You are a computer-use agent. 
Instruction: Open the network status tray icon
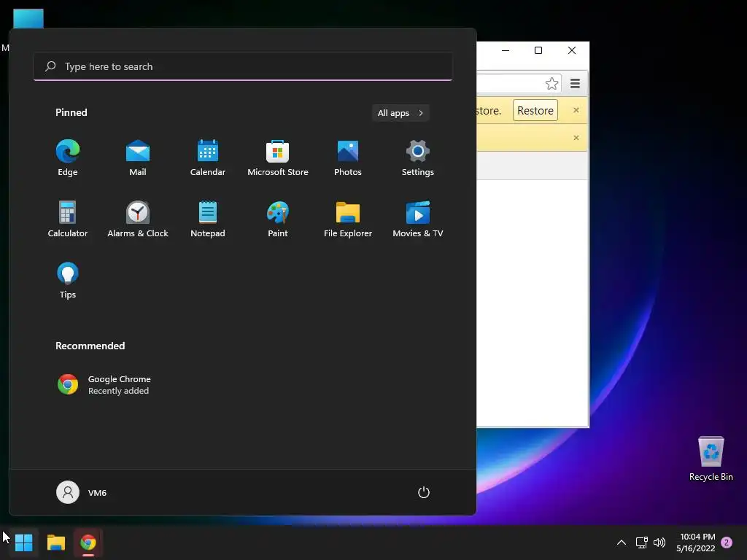[641, 542]
